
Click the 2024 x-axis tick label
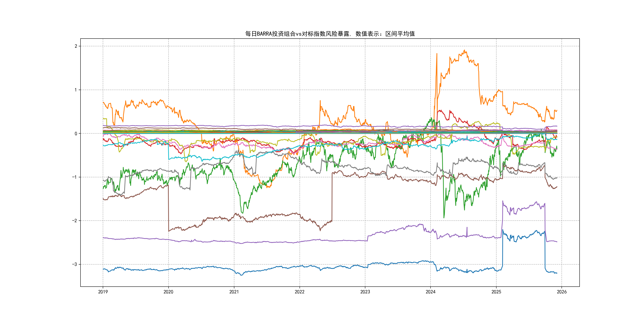pos(431,292)
